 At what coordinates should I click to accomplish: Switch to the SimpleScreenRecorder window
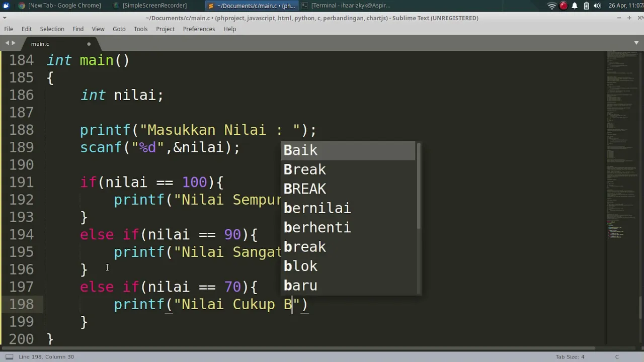click(150, 6)
